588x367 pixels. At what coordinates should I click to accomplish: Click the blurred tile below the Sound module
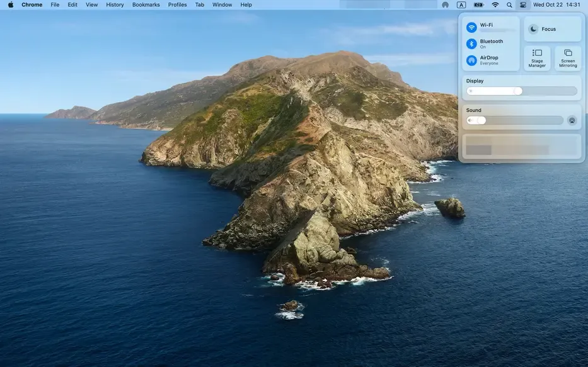coord(522,147)
